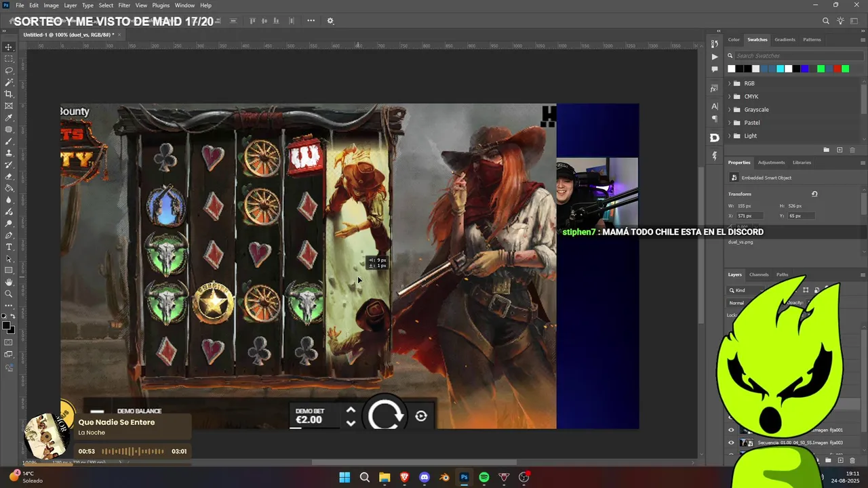The height and width of the screenshot is (488, 868).
Task: Select the Zoom tool
Action: (9, 293)
